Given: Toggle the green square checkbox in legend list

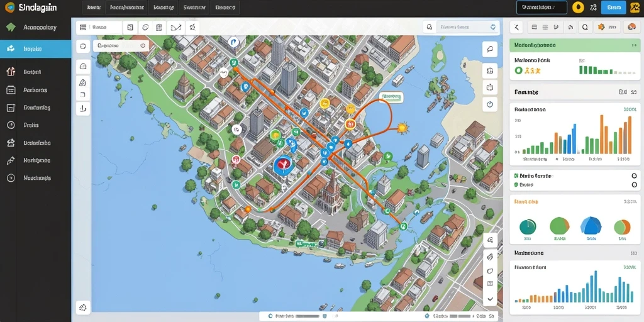Looking at the screenshot, I should [x=516, y=176].
